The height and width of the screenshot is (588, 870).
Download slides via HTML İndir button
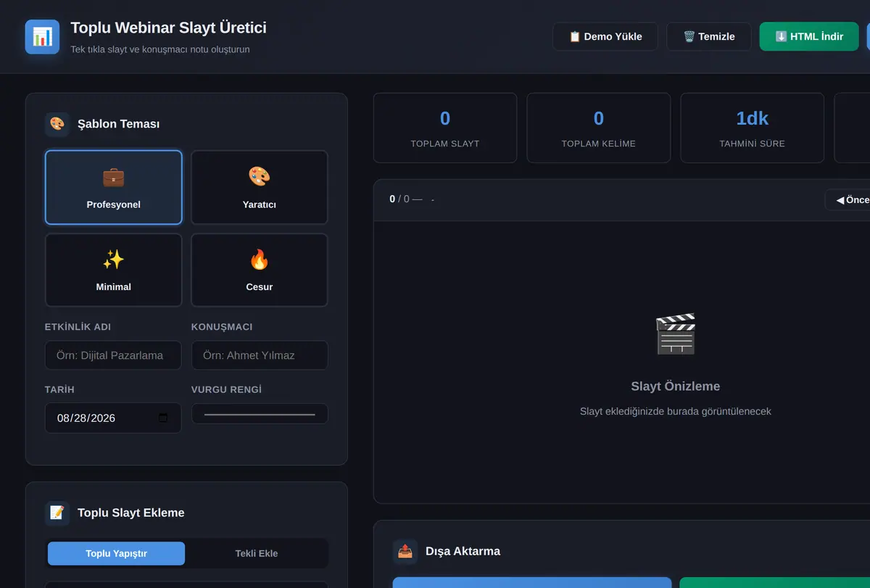pyautogui.click(x=809, y=36)
